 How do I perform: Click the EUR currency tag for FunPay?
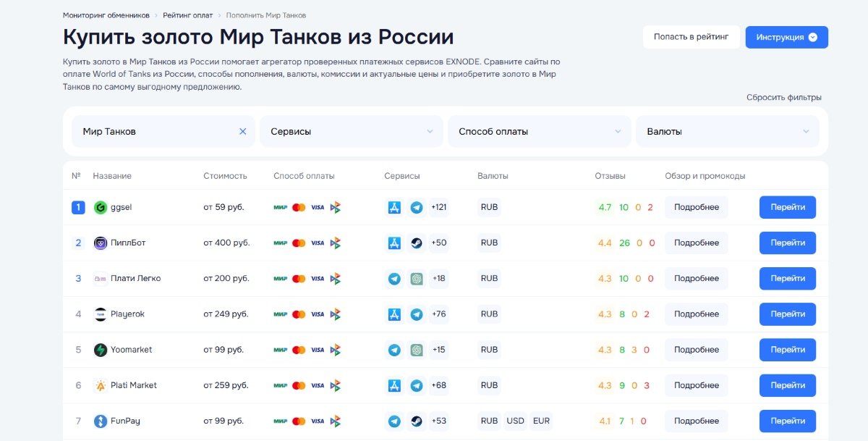point(540,421)
